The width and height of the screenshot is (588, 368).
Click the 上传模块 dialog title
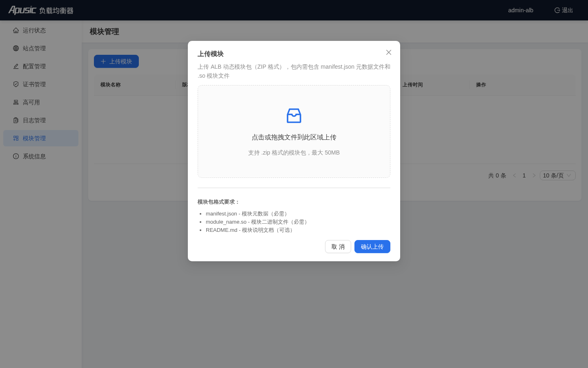point(211,54)
